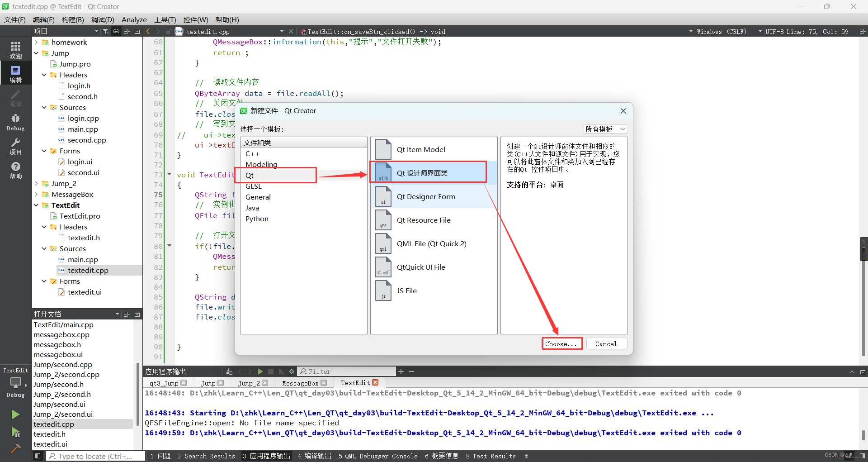Click the filter tree icon in project panel
The image size is (868, 462).
pos(105,31)
